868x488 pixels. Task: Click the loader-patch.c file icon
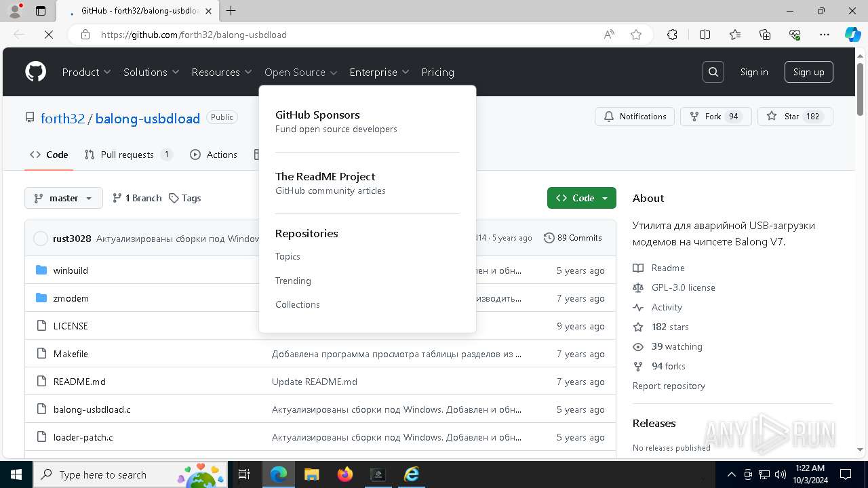(x=41, y=437)
